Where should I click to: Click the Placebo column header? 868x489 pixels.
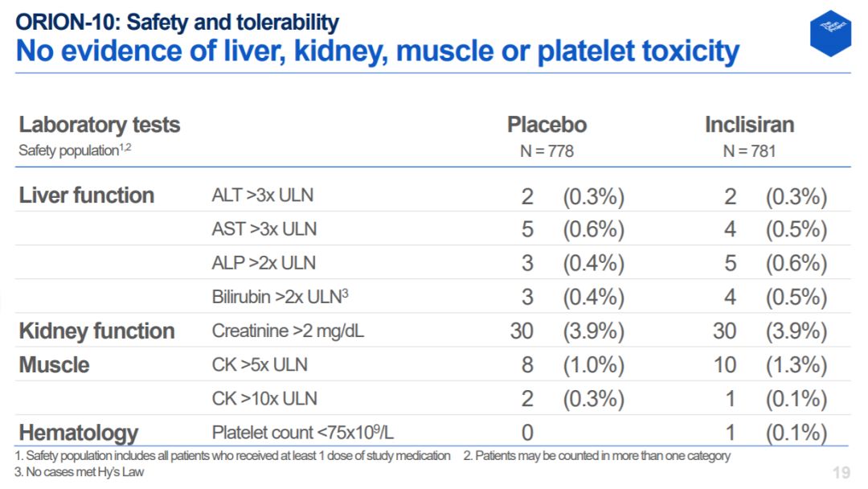(547, 125)
